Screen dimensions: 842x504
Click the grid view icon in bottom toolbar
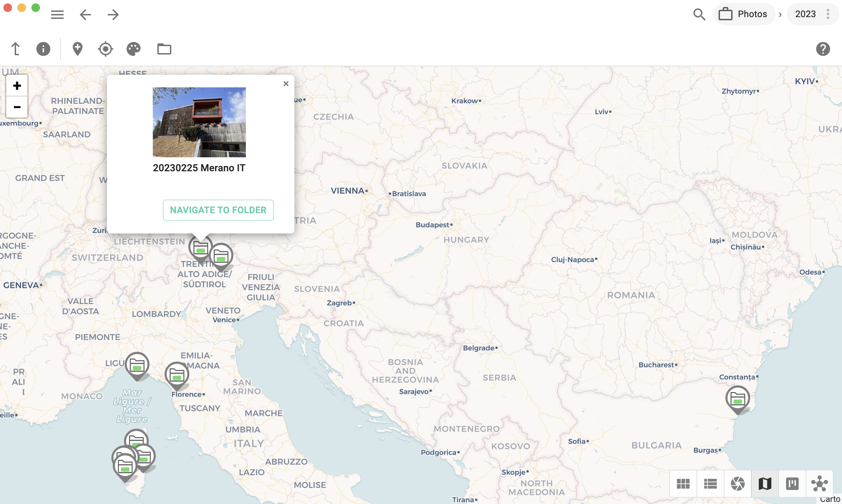click(x=683, y=484)
